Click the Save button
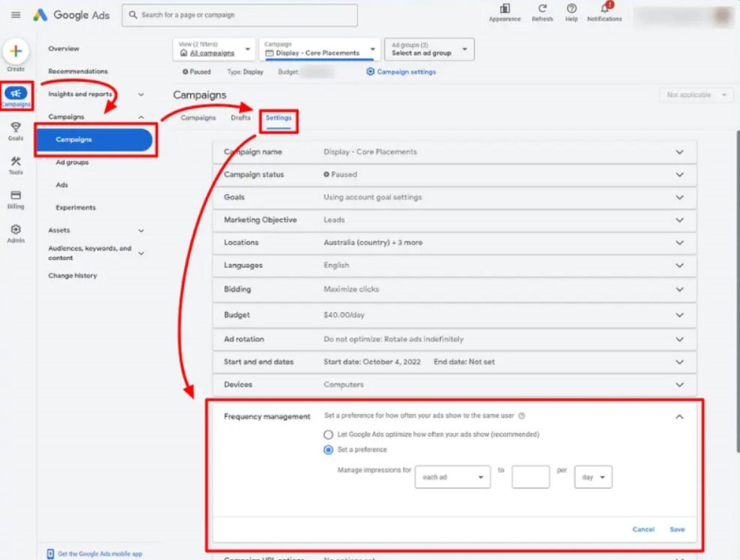 point(677,530)
